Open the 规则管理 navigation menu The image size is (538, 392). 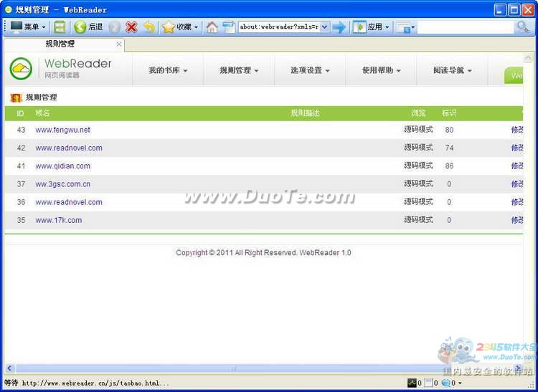click(239, 70)
